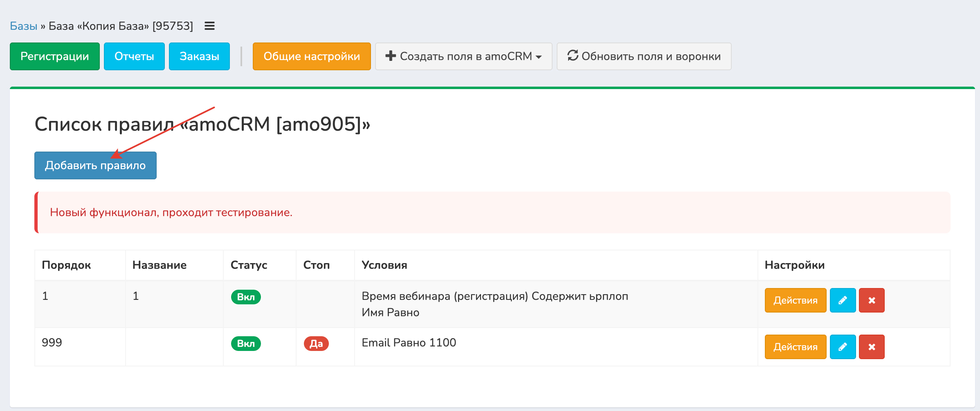Open Действия menu for rule 1
Screen dimensions: 980x411
(795, 300)
